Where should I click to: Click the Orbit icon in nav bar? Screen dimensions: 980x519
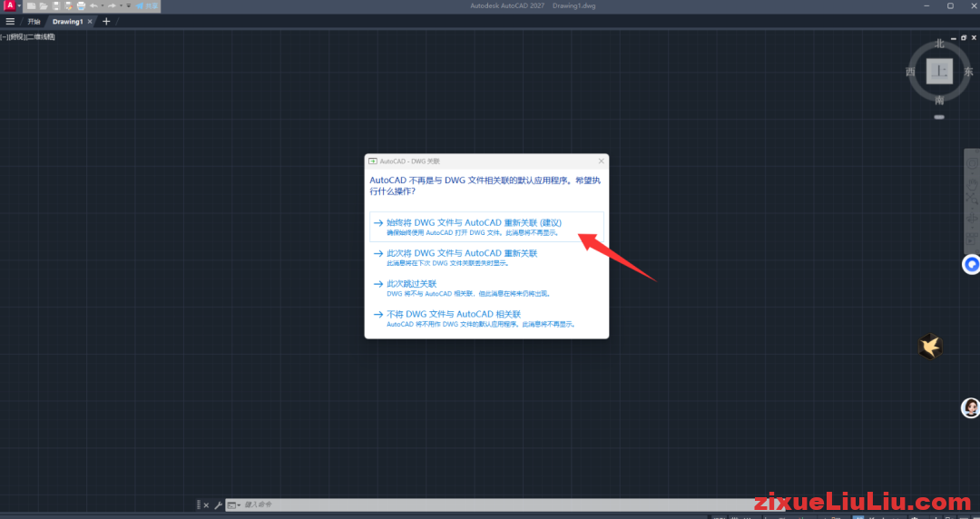pos(972,219)
